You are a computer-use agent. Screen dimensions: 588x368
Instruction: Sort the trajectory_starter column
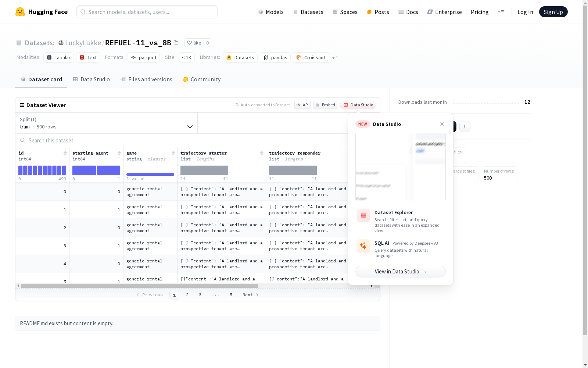pos(262,153)
